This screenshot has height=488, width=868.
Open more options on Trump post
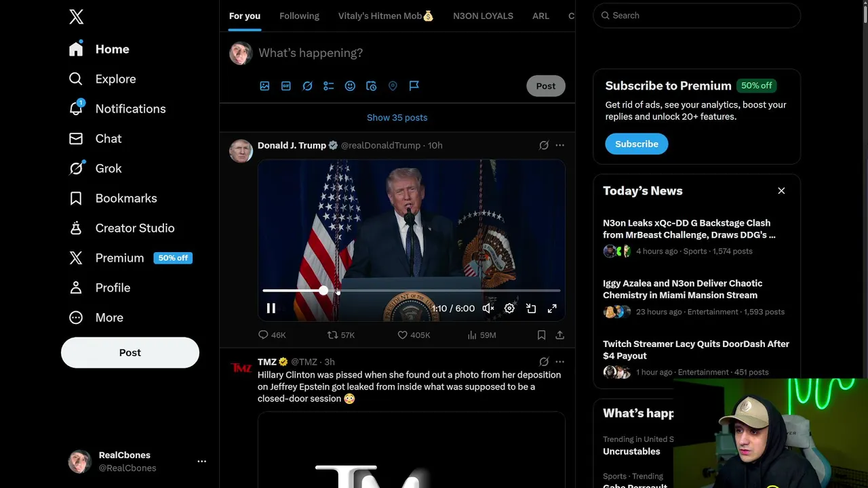coord(559,145)
